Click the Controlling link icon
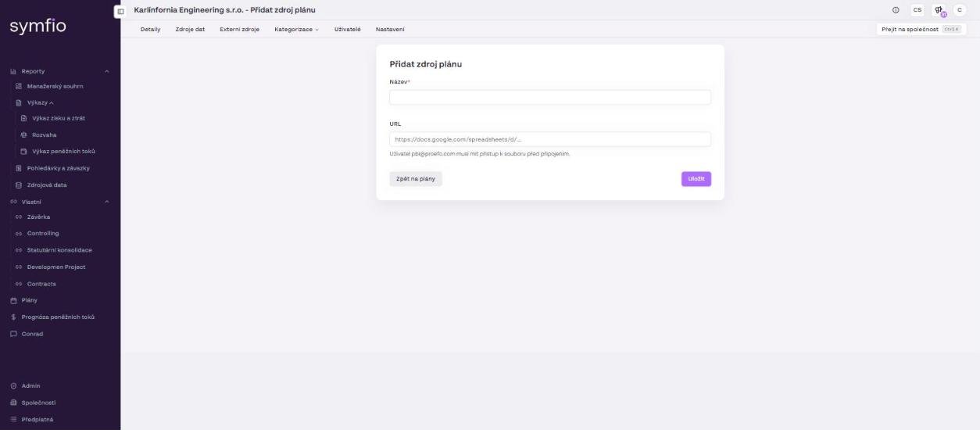980x430 pixels. [19, 233]
